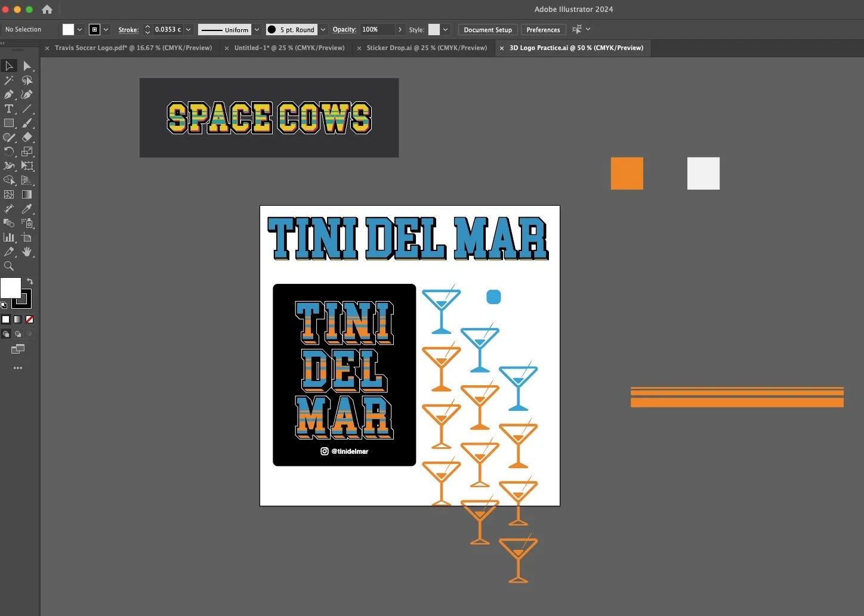Screen dimensions: 864x616
Task: Select the Perspective Grid tool
Action: point(27,181)
